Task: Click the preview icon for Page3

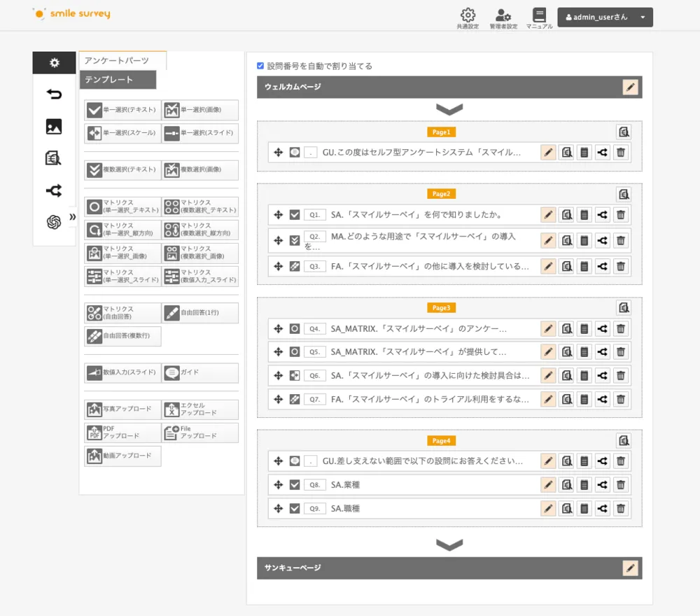Action: pyautogui.click(x=624, y=307)
